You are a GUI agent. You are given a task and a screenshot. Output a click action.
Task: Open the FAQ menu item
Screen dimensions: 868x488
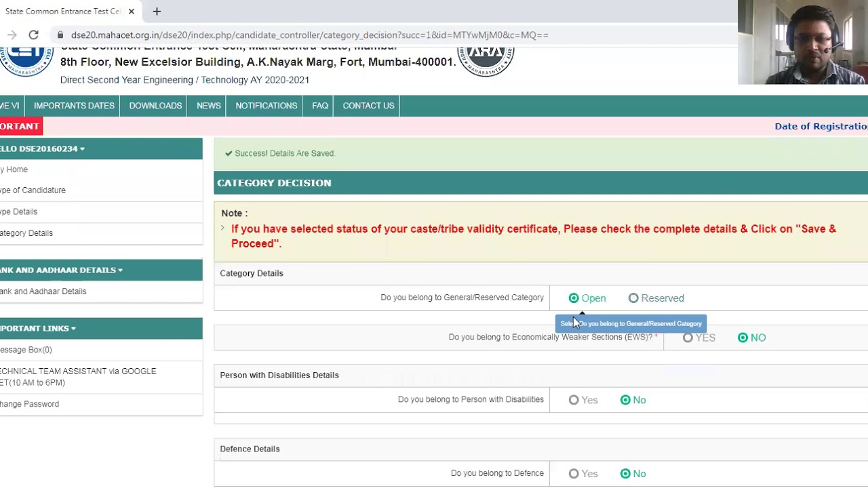tap(320, 106)
